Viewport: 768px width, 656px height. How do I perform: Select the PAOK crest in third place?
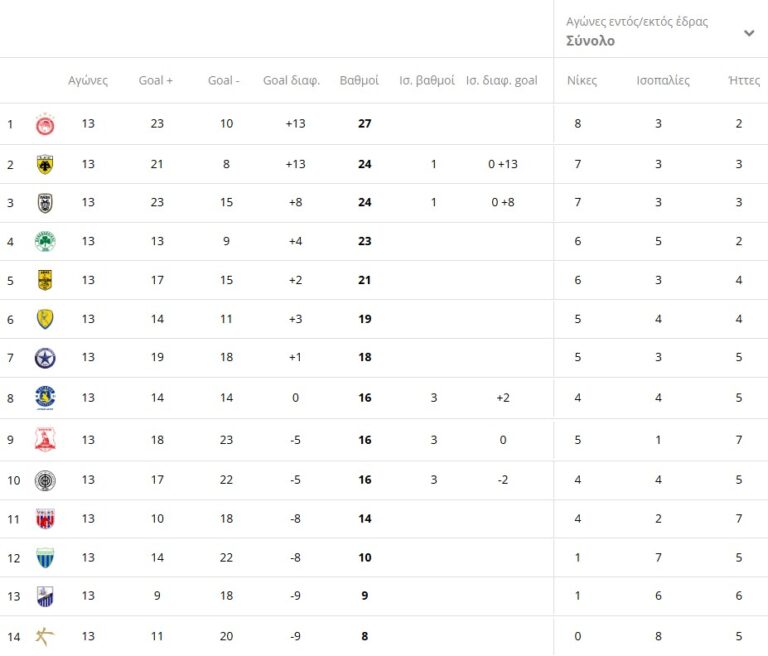[45, 203]
